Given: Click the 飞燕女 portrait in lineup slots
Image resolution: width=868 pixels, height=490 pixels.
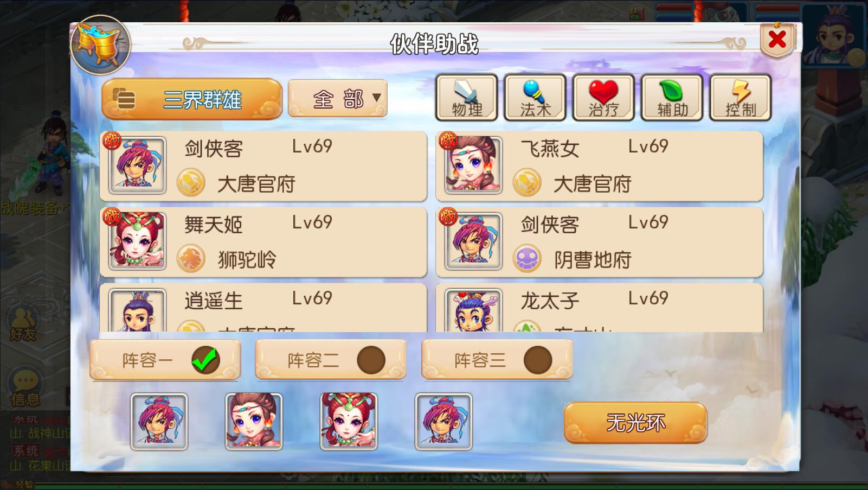Looking at the screenshot, I should pyautogui.click(x=254, y=422).
